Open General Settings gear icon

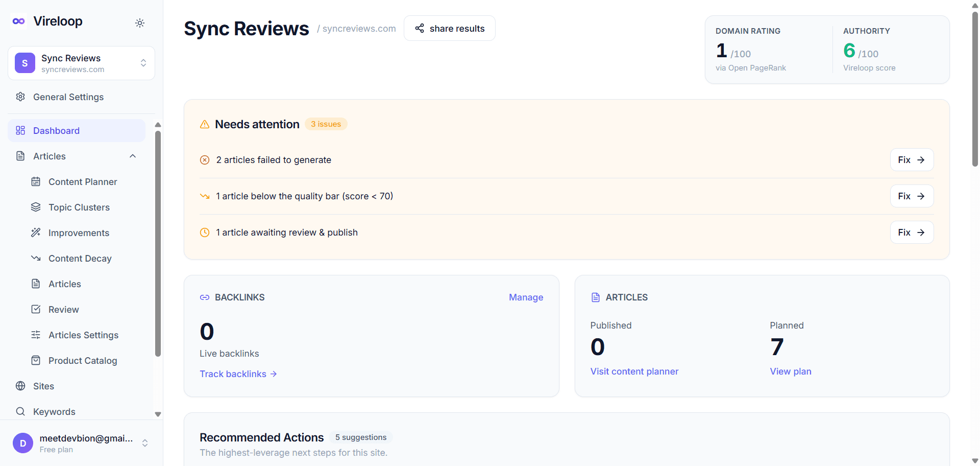(20, 97)
